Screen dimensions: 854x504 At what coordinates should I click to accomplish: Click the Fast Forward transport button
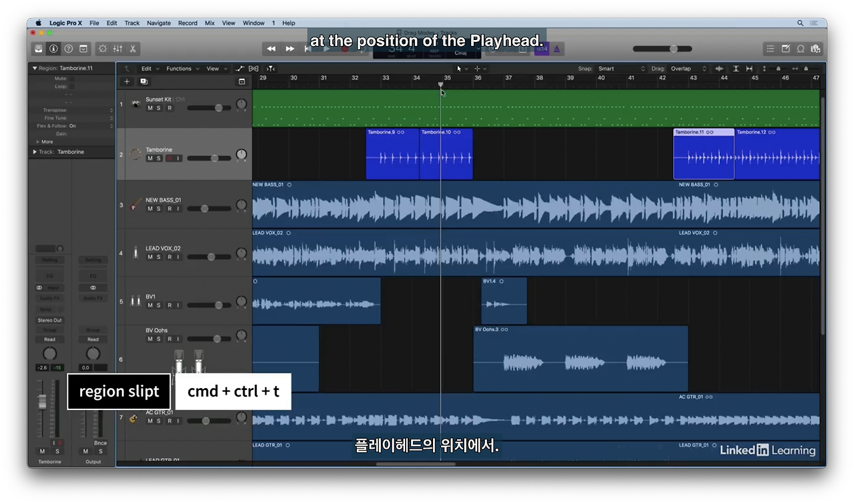290,49
